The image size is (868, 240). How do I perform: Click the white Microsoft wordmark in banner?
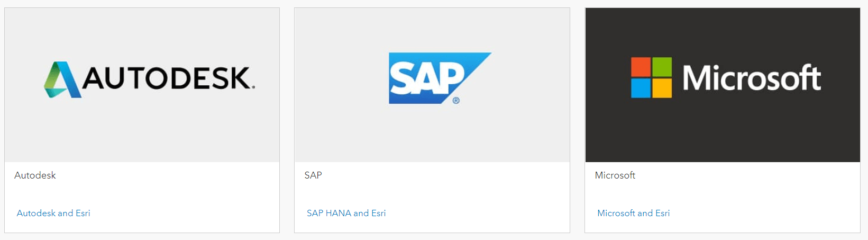point(751,78)
